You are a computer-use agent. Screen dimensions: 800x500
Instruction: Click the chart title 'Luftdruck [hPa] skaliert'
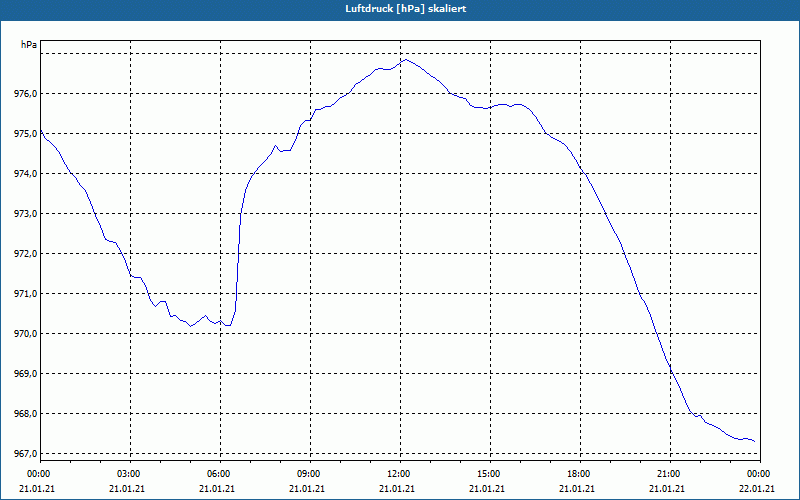click(406, 9)
